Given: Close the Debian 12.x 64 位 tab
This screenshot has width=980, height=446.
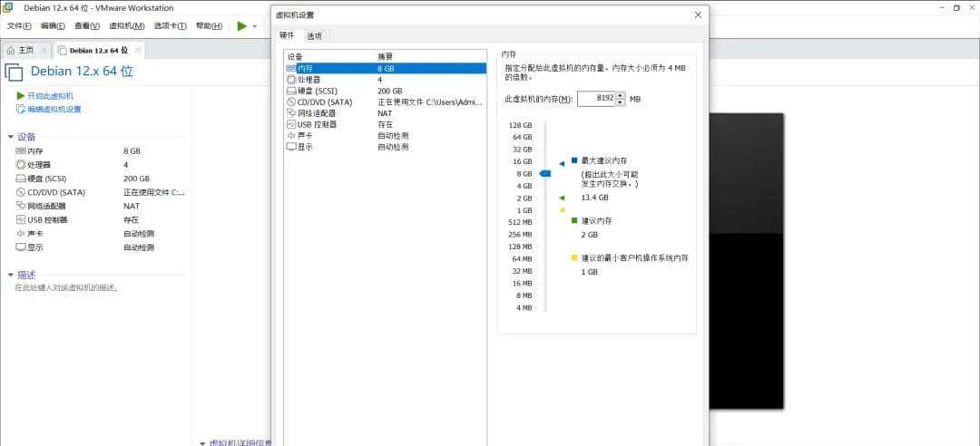Looking at the screenshot, I should pyautogui.click(x=138, y=50).
